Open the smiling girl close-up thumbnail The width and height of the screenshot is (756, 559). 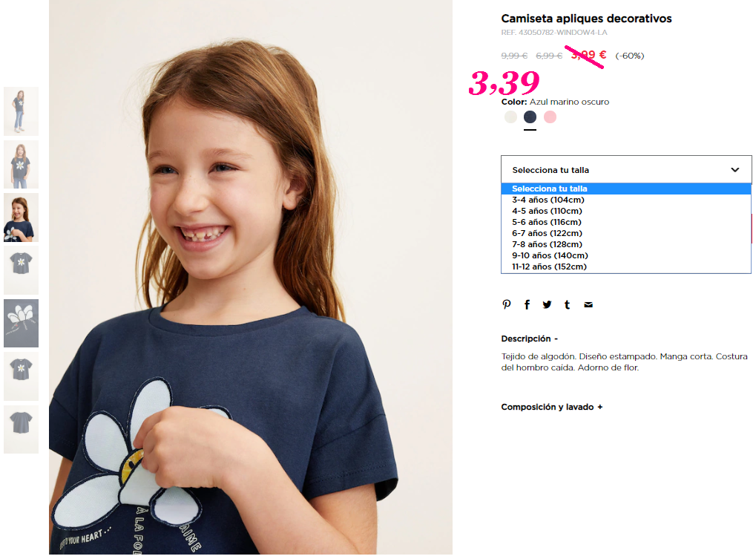click(x=22, y=218)
